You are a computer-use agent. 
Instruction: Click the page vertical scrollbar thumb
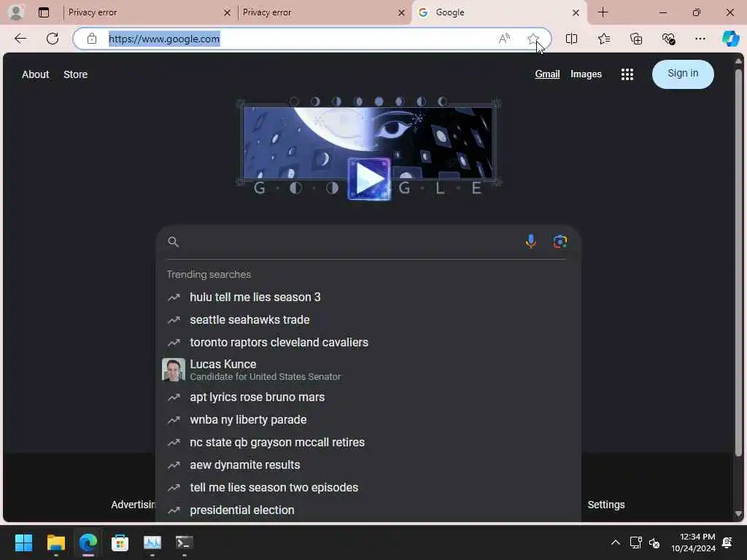coord(738,262)
